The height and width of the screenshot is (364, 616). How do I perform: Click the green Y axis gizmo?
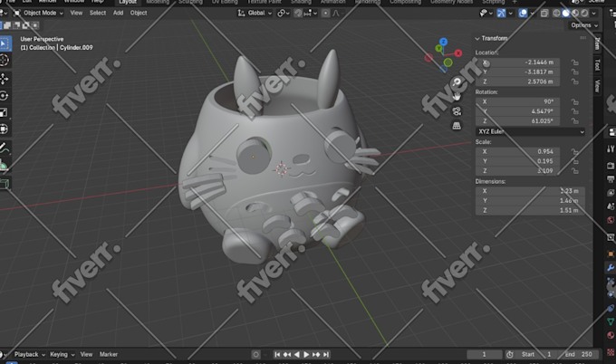click(438, 49)
